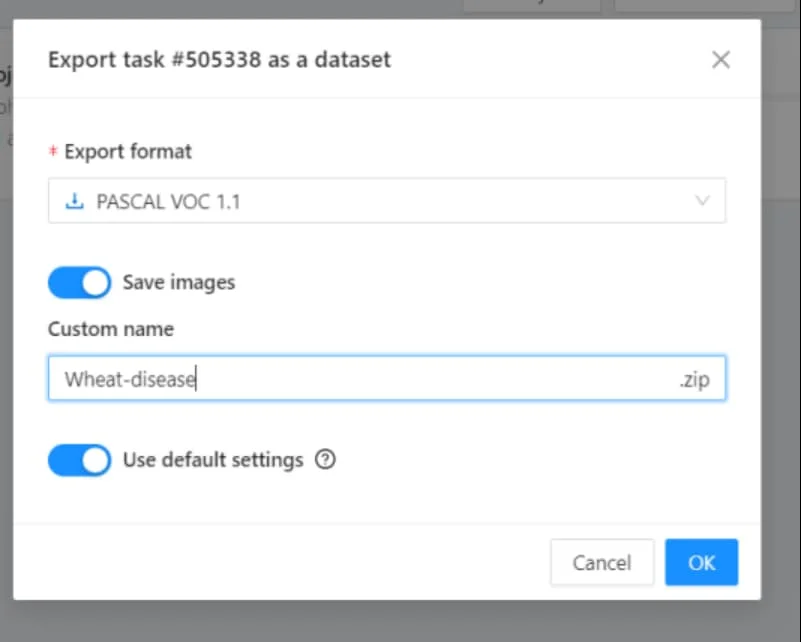Expand format options to change from PASCAL VOC 1.1
This screenshot has height=642, width=801.
(387, 201)
